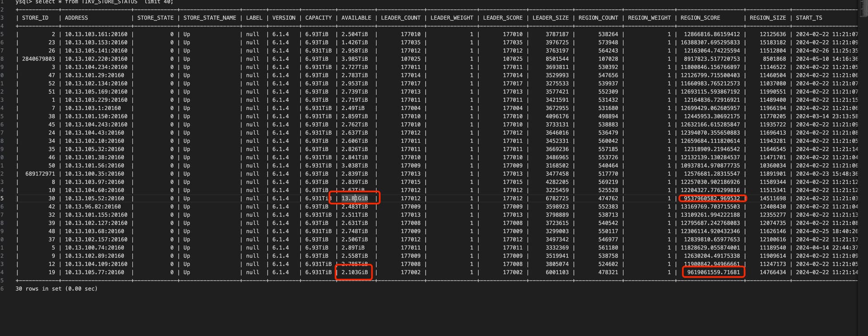Click the select query command line
Image resolution: width=868 pixels, height=336 pixels.
pos(94,2)
